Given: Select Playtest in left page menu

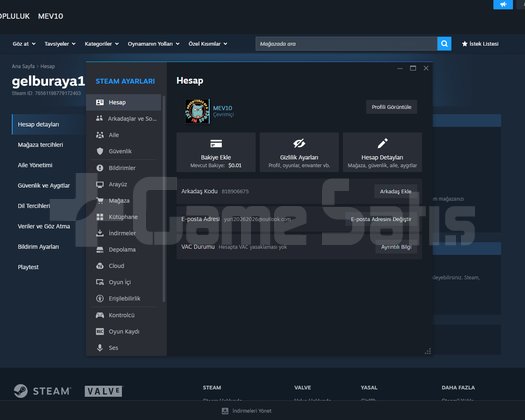Looking at the screenshot, I should pos(28,267).
